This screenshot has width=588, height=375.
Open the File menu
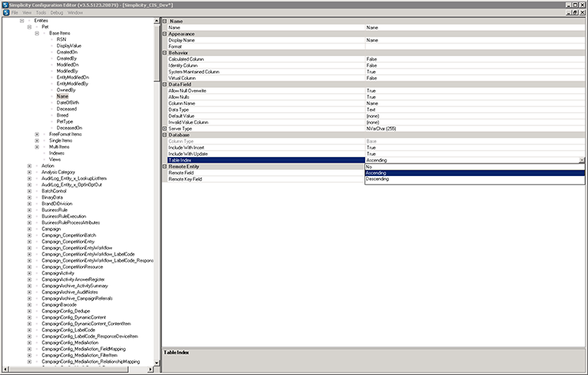(x=15, y=13)
